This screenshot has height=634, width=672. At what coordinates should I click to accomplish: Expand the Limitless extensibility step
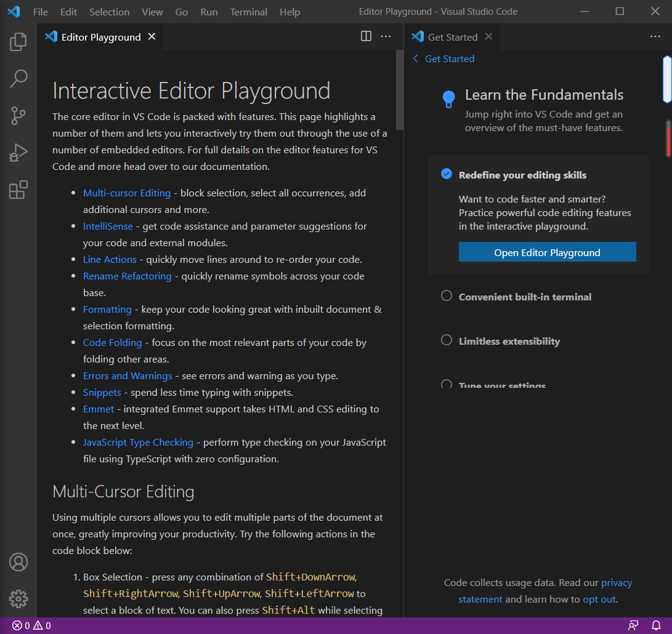coord(509,342)
